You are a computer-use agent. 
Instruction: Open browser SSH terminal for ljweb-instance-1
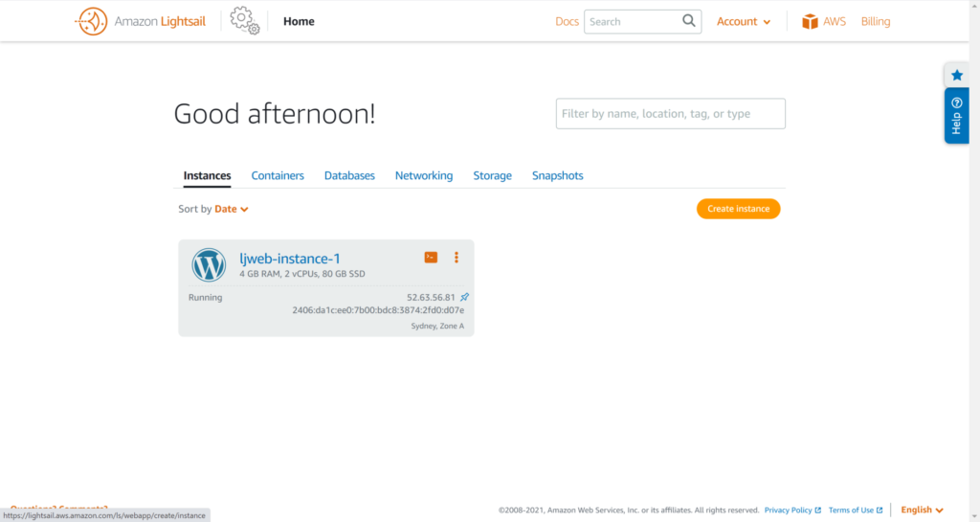(x=431, y=258)
